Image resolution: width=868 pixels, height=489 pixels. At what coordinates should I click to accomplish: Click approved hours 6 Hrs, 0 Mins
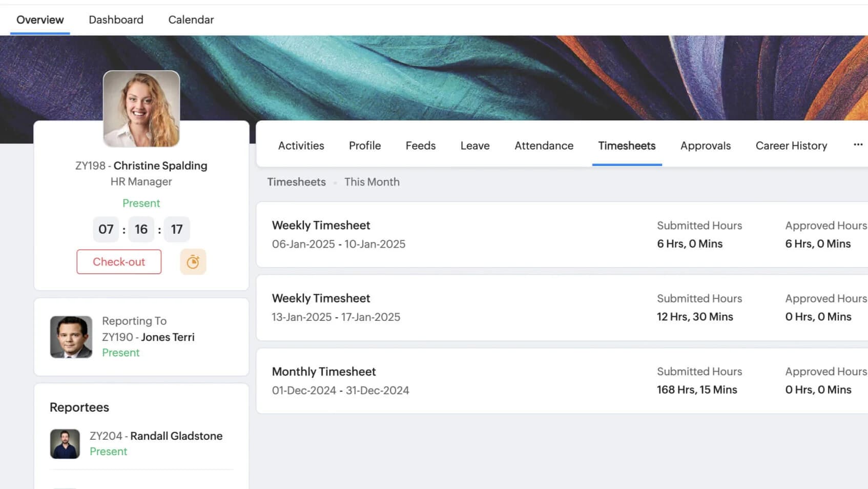pos(818,244)
